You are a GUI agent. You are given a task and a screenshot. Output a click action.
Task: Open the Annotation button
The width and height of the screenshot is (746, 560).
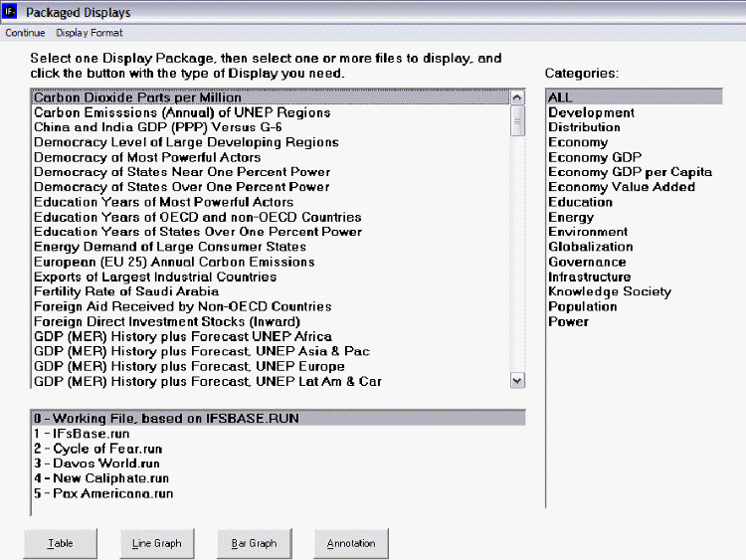[351, 543]
